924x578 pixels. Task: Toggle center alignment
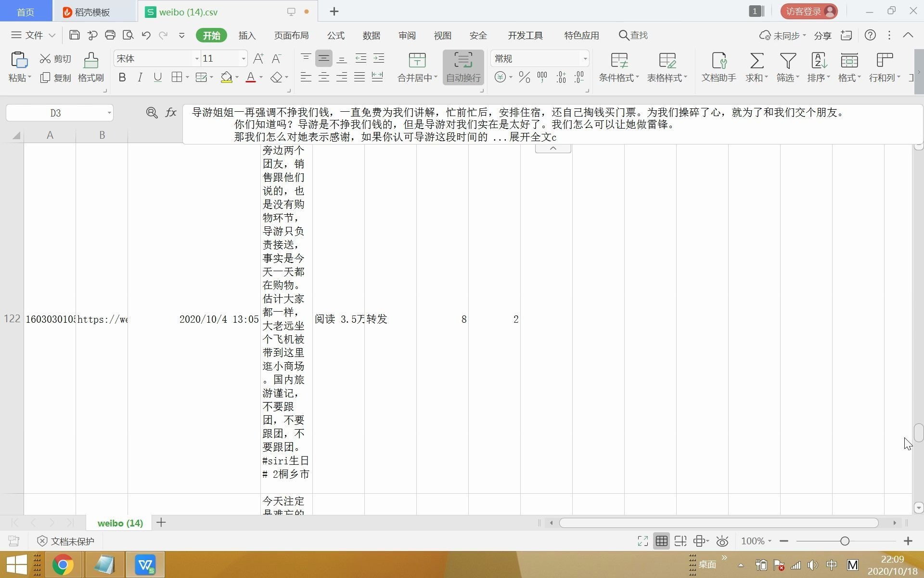coord(324,77)
